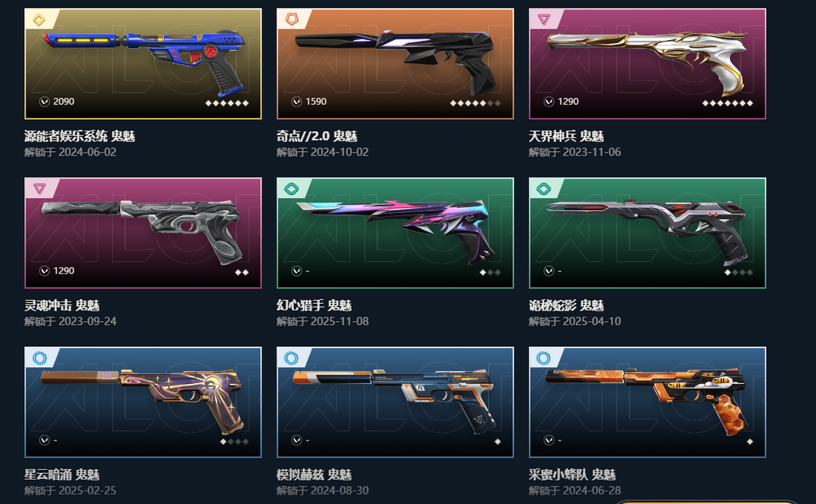Click the orange pentagon tier icon on 奇点//2.0 card

pos(292,20)
